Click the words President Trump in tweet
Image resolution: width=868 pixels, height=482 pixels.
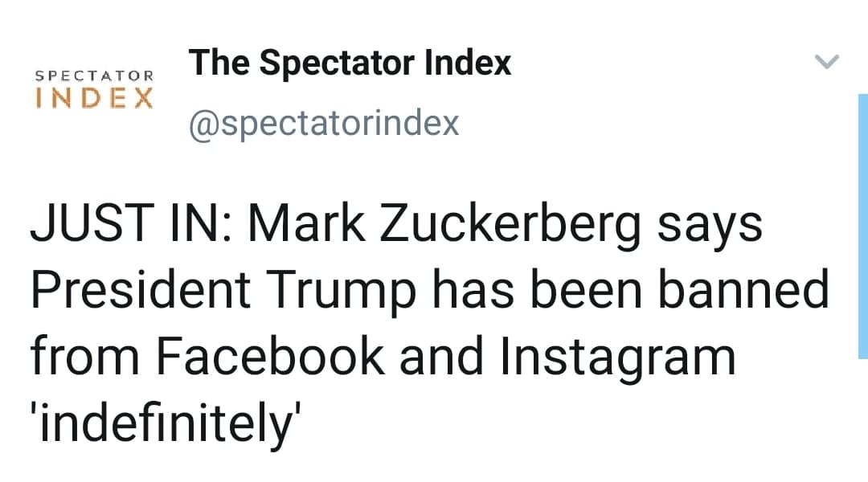pos(223,291)
